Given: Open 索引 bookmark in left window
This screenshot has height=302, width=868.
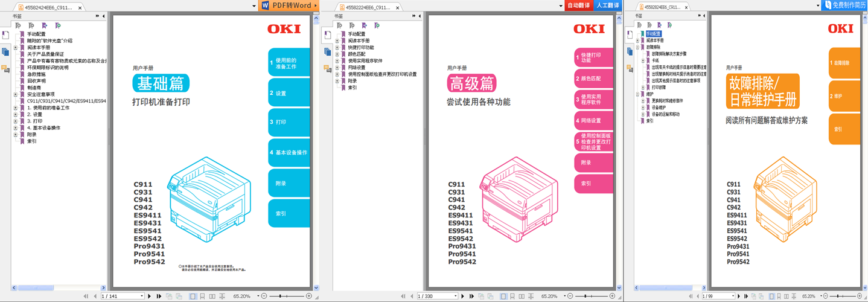Looking at the screenshot, I should tap(32, 141).
